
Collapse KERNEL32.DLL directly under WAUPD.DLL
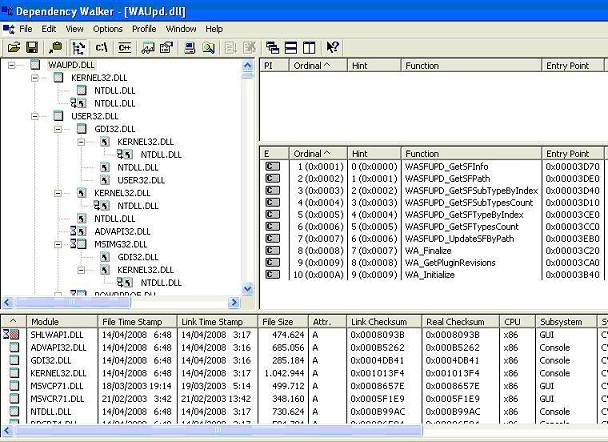point(35,78)
